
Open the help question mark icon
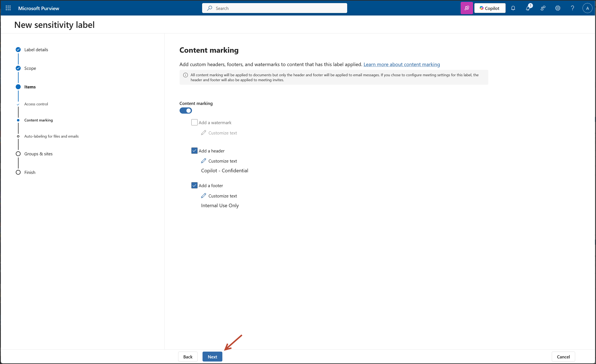pyautogui.click(x=572, y=8)
